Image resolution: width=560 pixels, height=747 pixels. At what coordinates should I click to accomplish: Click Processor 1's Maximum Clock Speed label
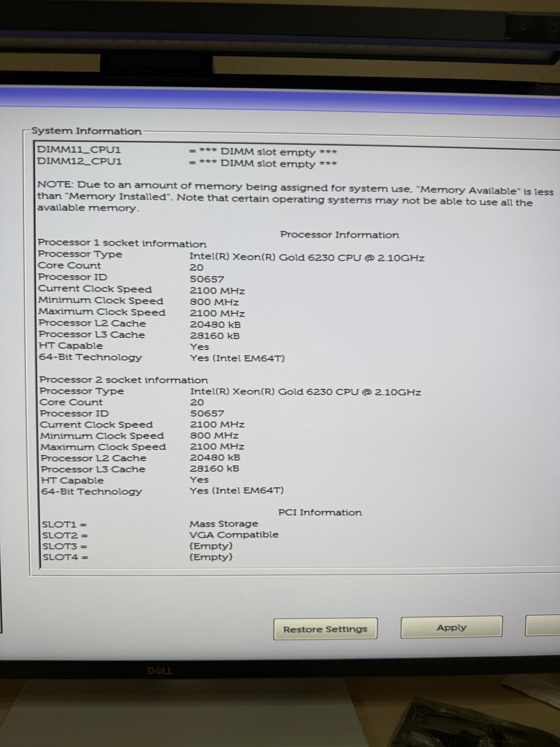pos(102,312)
